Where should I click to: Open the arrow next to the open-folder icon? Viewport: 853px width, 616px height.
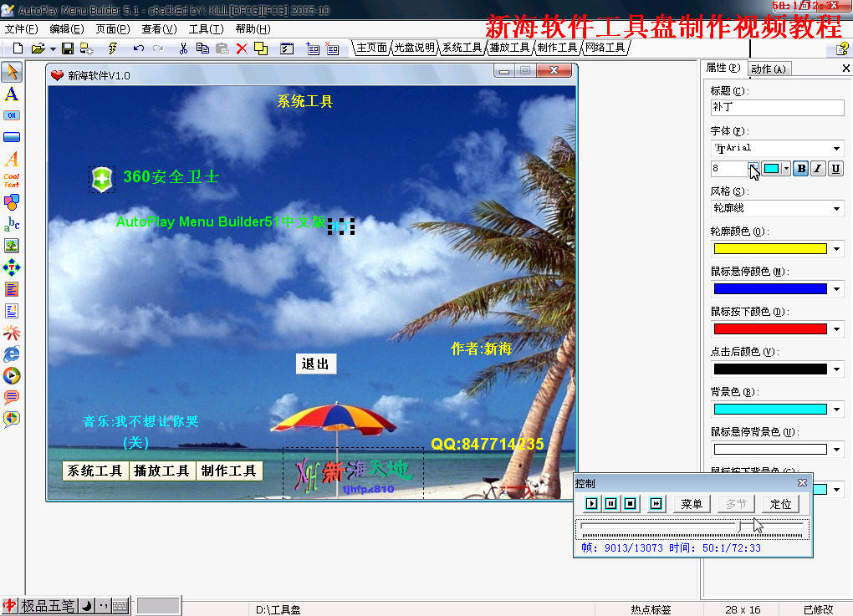(53, 49)
